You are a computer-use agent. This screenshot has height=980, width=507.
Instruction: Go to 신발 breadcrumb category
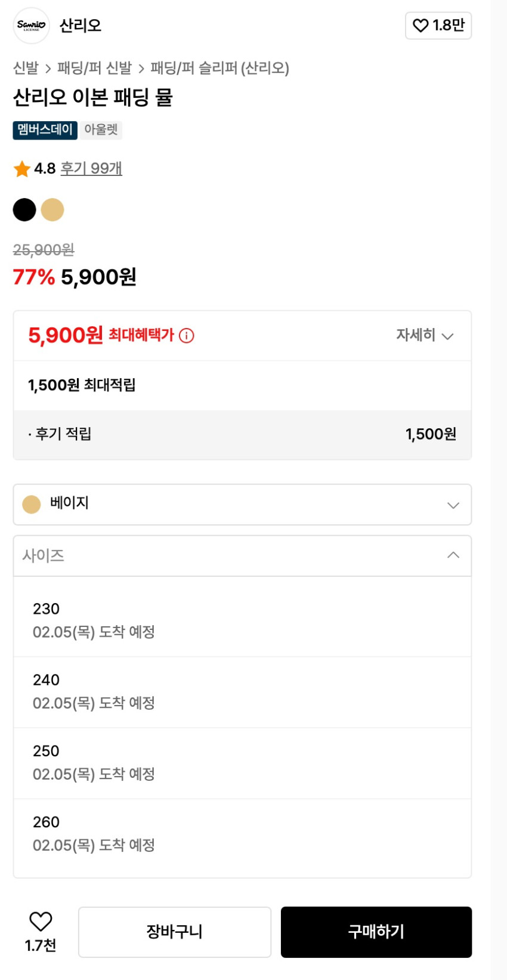(26, 68)
